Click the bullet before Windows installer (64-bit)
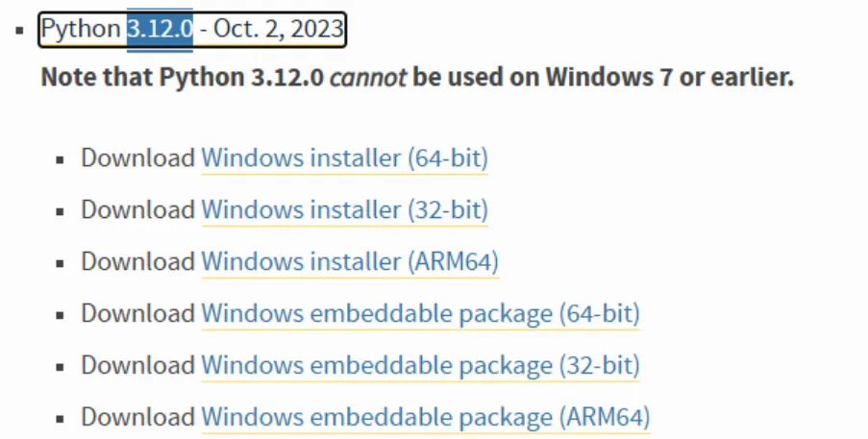Image resolution: width=868 pixels, height=439 pixels. click(x=61, y=159)
